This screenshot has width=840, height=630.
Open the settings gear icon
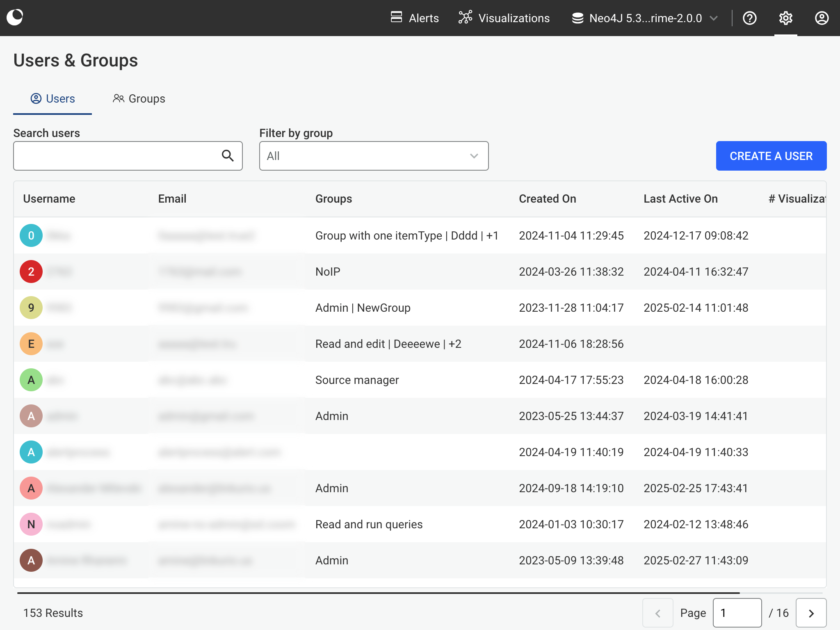786,18
